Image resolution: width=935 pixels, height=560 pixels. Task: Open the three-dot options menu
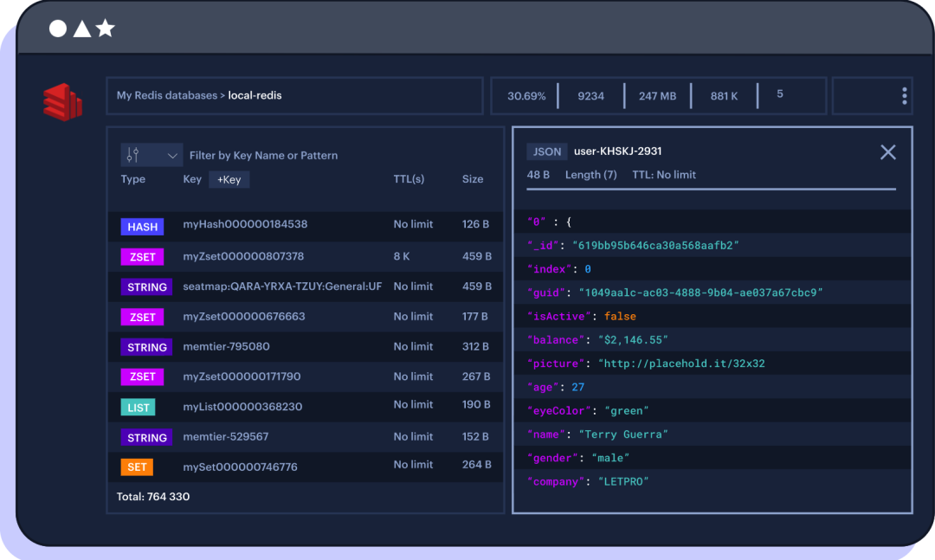click(x=904, y=96)
